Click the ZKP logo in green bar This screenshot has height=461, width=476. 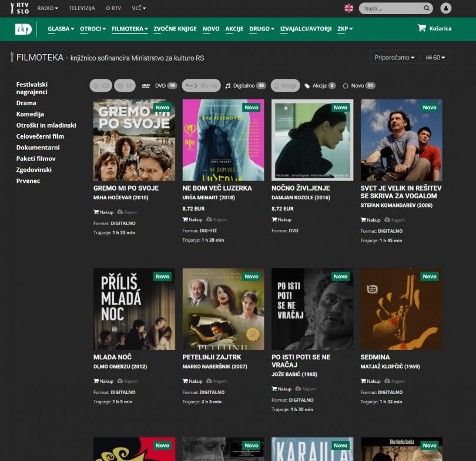click(x=24, y=29)
